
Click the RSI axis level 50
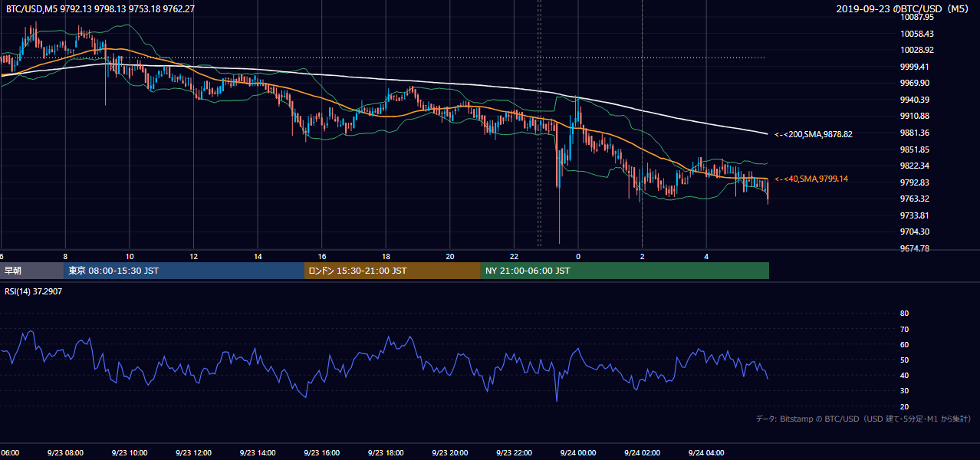904,360
